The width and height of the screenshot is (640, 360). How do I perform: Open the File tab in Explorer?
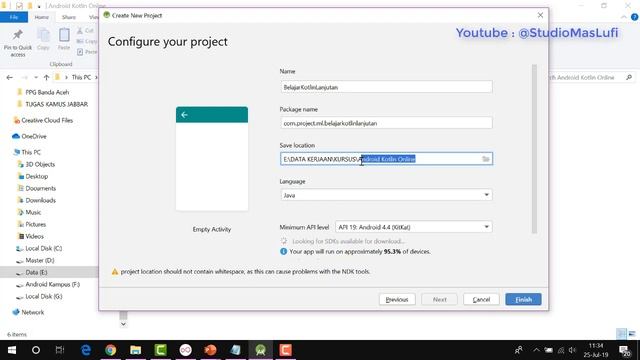pos(14,17)
